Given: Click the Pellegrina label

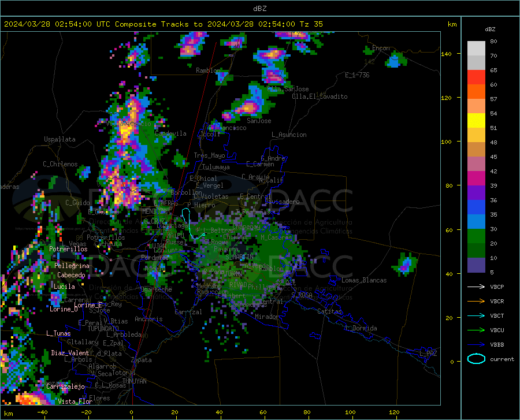Looking at the screenshot, I should point(72,266).
